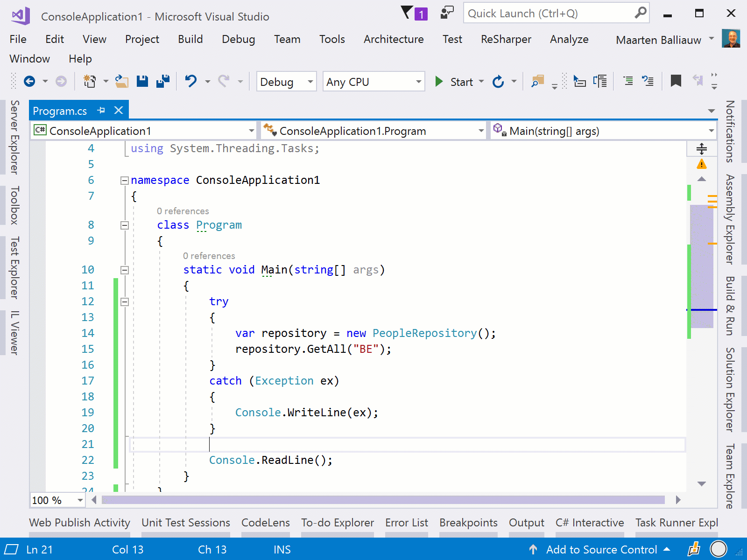The height and width of the screenshot is (560, 747).
Task: Click the Find in Files icon
Action: (537, 81)
